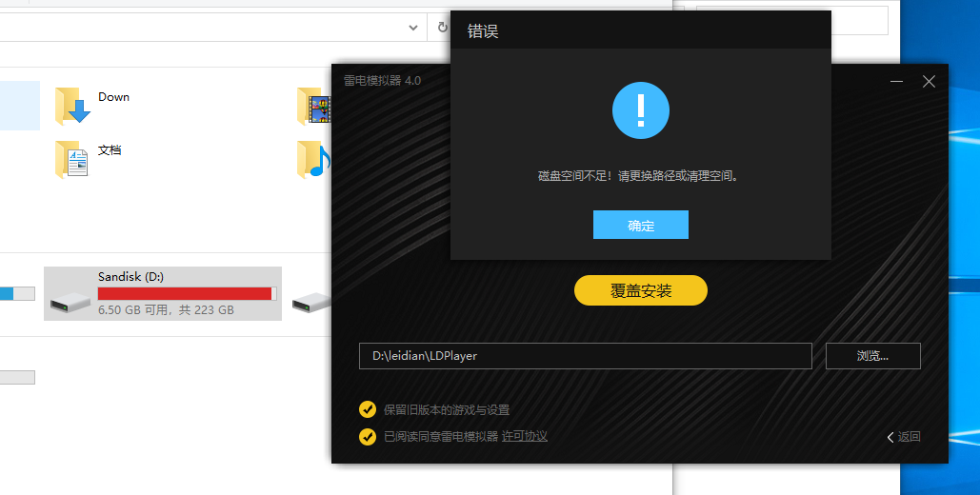Select the Sandisk (D:) drive

click(x=163, y=294)
